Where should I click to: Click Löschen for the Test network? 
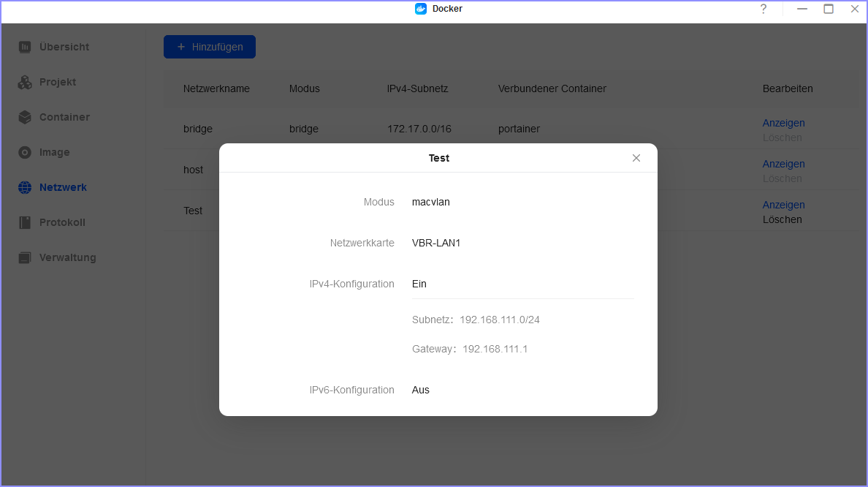pos(783,219)
